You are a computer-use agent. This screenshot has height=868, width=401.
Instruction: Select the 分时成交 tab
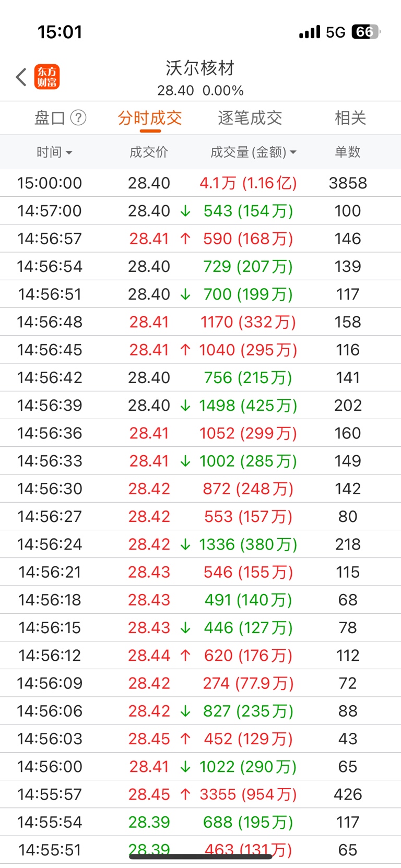click(x=150, y=118)
